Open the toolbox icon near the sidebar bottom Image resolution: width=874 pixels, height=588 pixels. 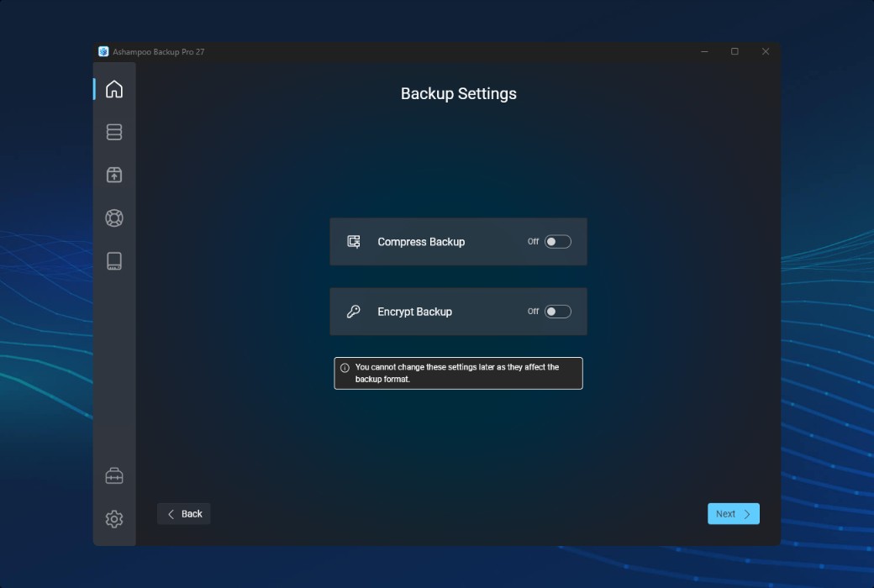pos(114,475)
